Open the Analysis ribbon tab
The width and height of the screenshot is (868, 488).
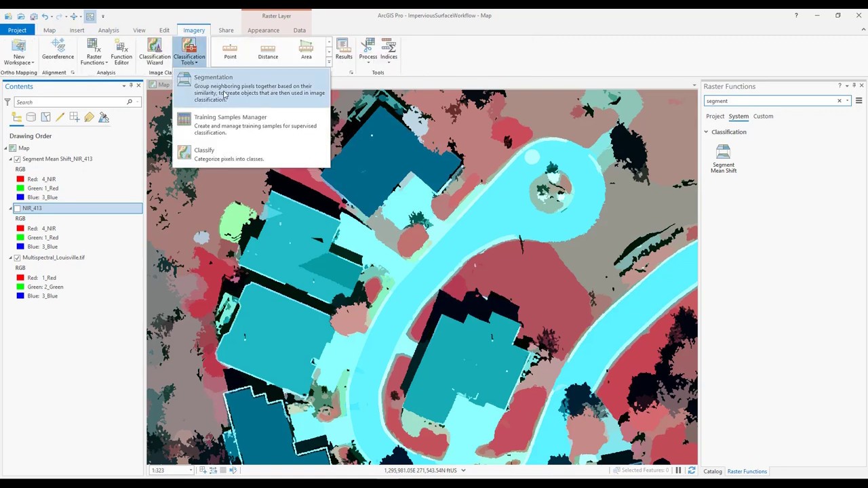click(108, 30)
